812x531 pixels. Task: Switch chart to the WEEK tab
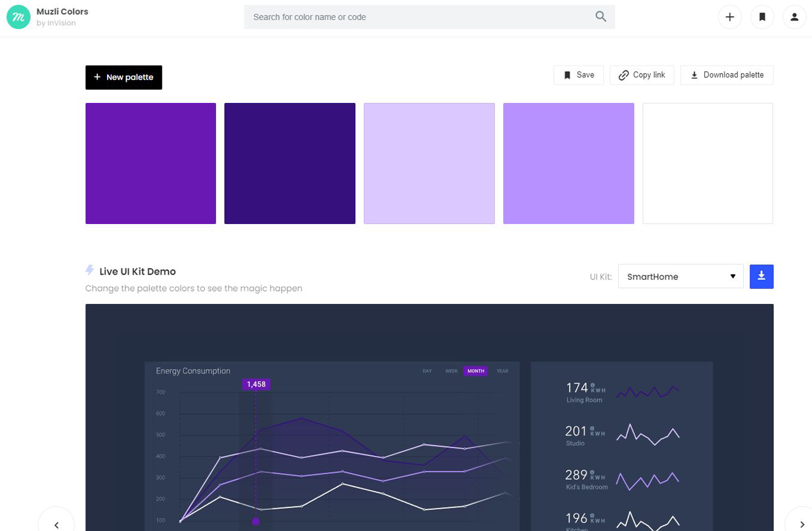(451, 371)
